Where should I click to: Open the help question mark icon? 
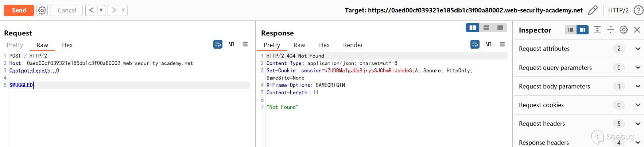[638, 10]
